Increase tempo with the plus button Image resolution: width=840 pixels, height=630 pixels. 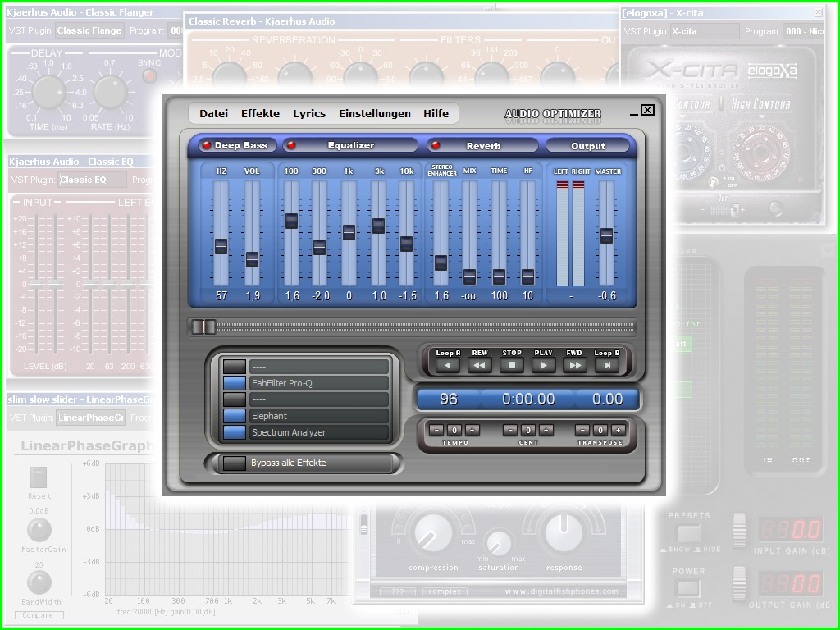(472, 430)
